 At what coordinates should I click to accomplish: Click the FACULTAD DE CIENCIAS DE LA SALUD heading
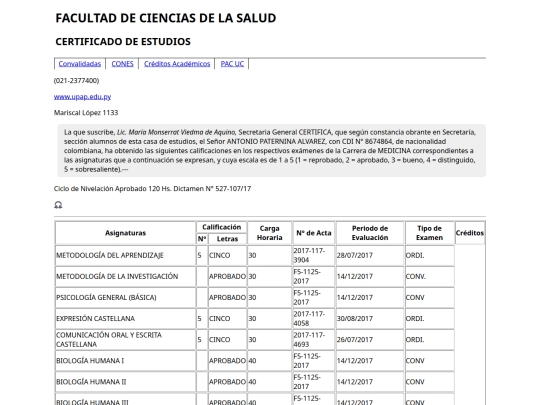(166, 18)
